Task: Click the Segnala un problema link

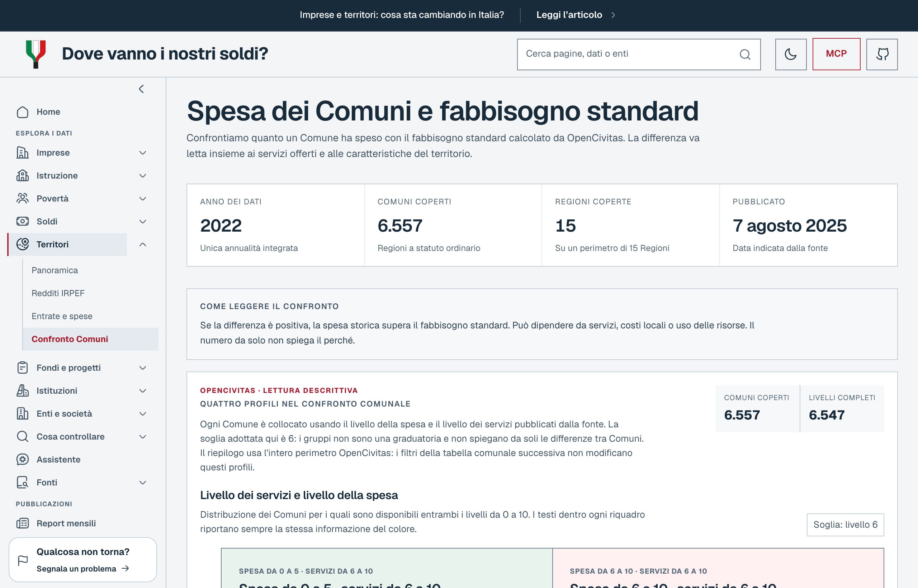Action: (x=82, y=569)
